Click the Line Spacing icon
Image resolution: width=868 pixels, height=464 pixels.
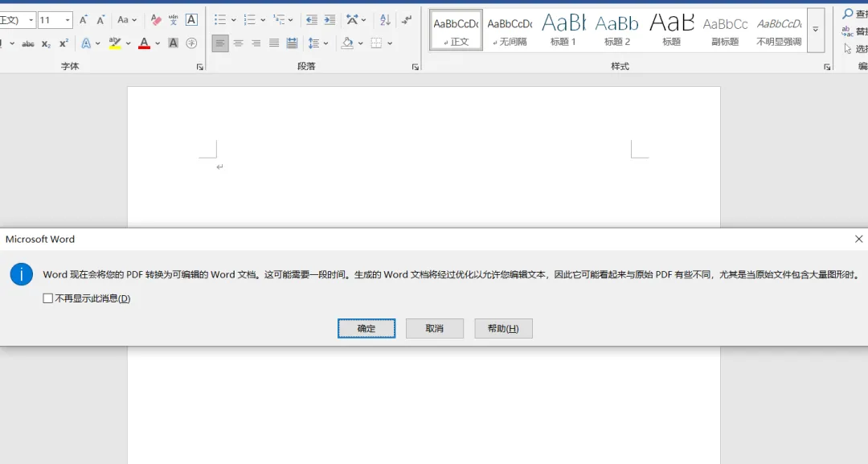(x=314, y=43)
